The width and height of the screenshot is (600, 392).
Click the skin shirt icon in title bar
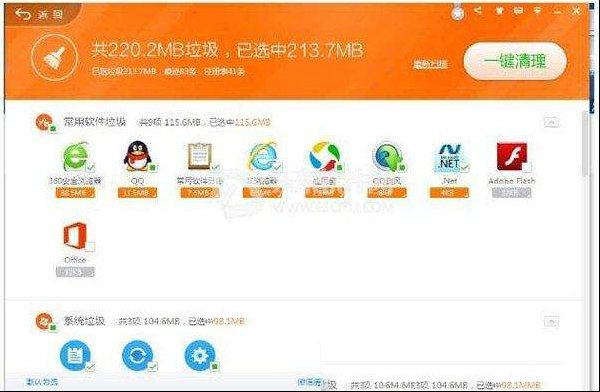pyautogui.click(x=499, y=11)
